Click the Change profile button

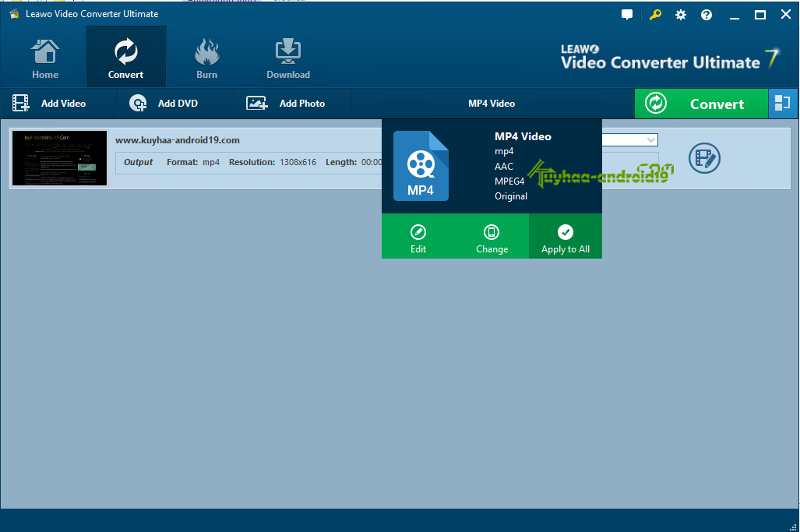492,238
